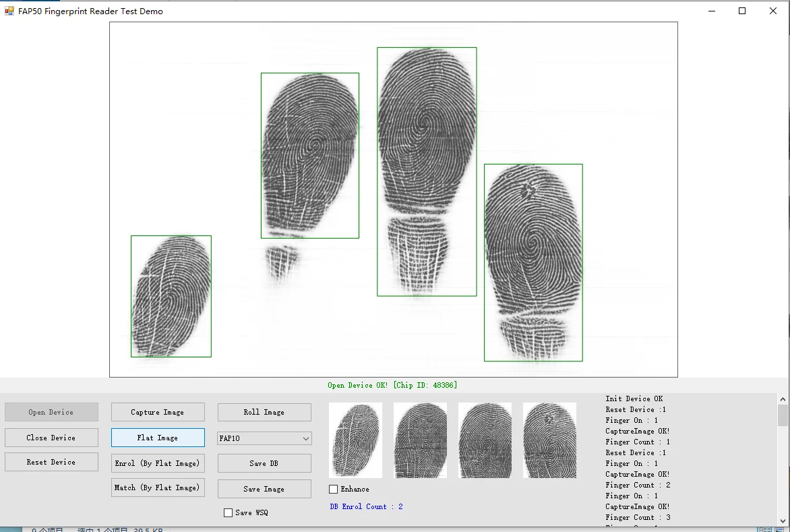
Task: Select the first fingerprint thumbnail
Action: 355,440
